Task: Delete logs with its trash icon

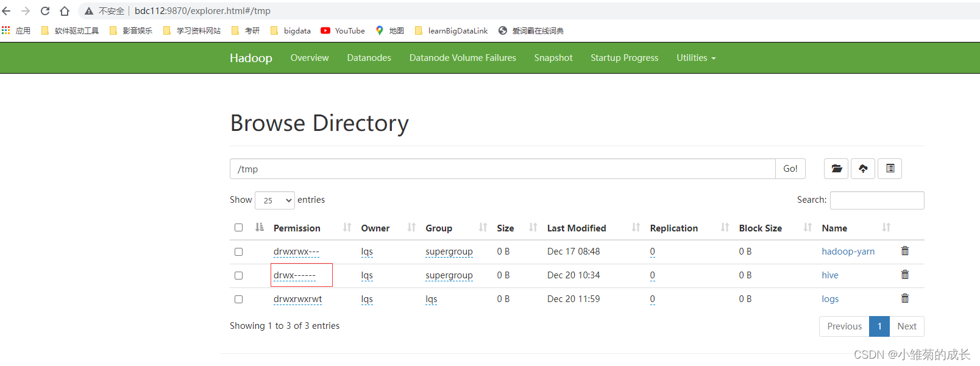Action: pyautogui.click(x=905, y=298)
